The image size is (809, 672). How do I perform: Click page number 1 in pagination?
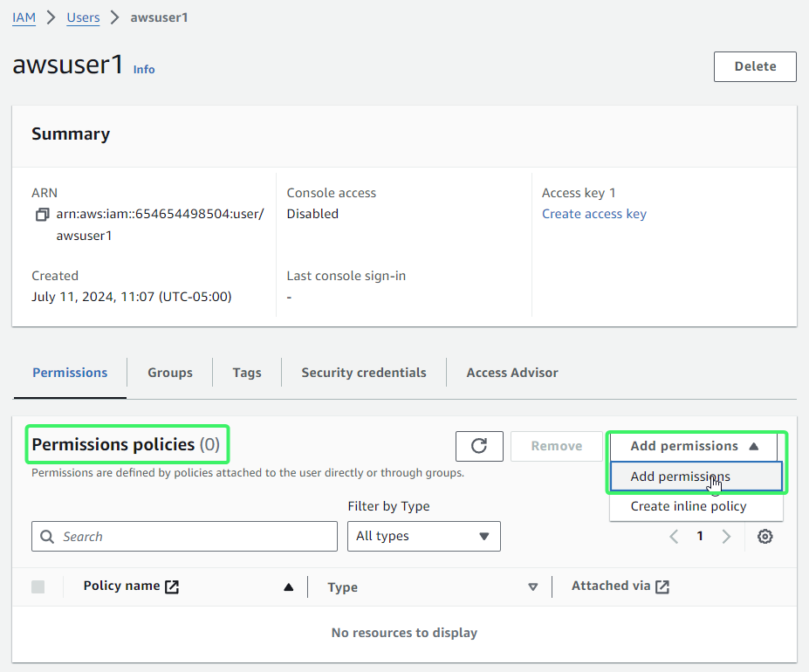(700, 536)
